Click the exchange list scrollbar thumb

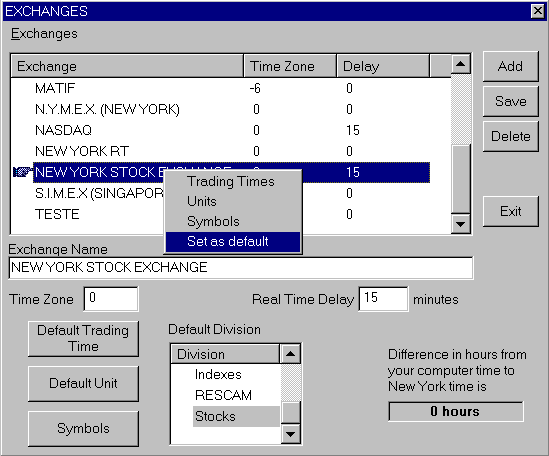coord(460,179)
